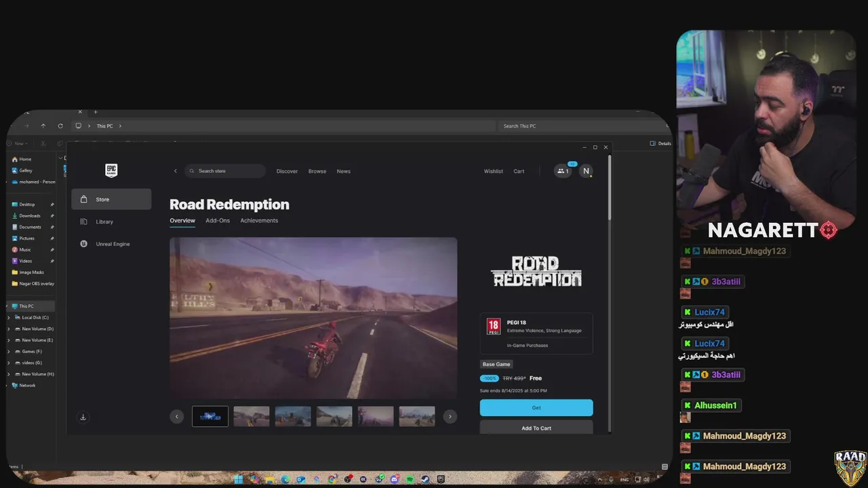Open the downloads icon in Epic sidebar

click(83, 418)
